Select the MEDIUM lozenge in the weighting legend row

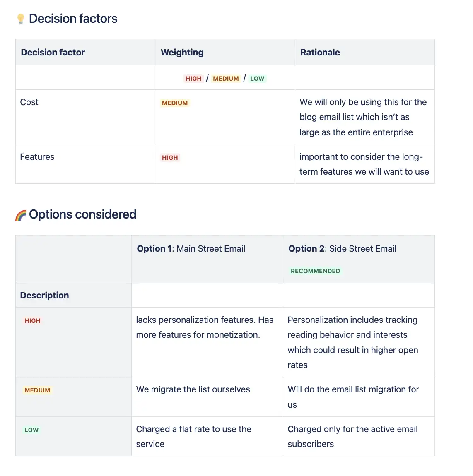pyautogui.click(x=226, y=79)
